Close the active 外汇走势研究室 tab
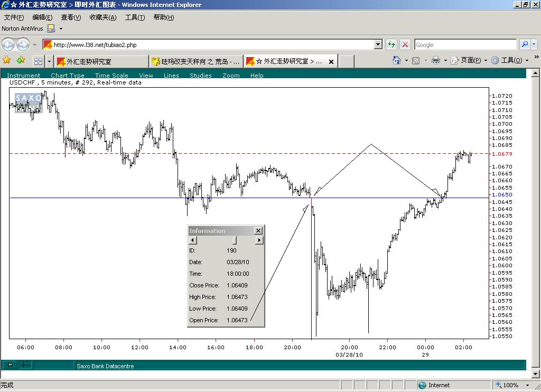The width and height of the screenshot is (541, 392). [331, 62]
